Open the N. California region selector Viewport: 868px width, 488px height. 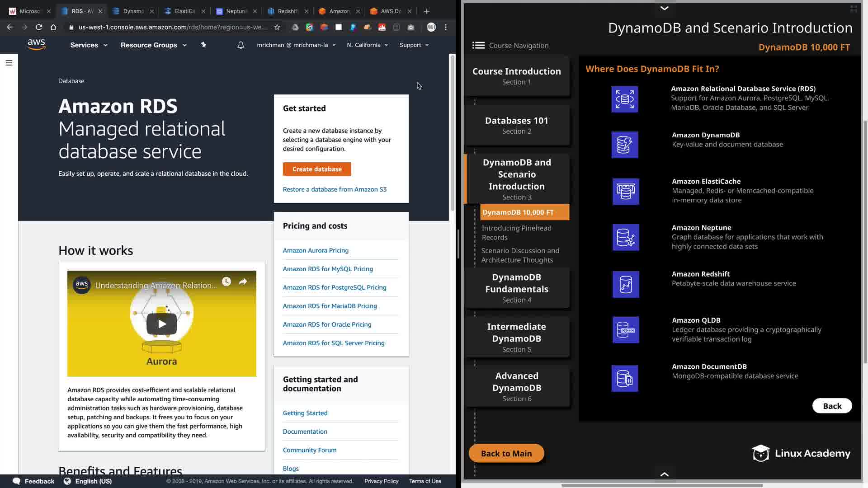pos(367,45)
